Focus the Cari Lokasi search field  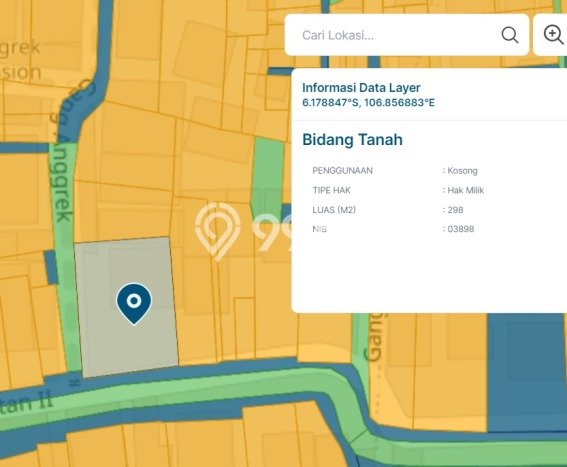pos(407,35)
